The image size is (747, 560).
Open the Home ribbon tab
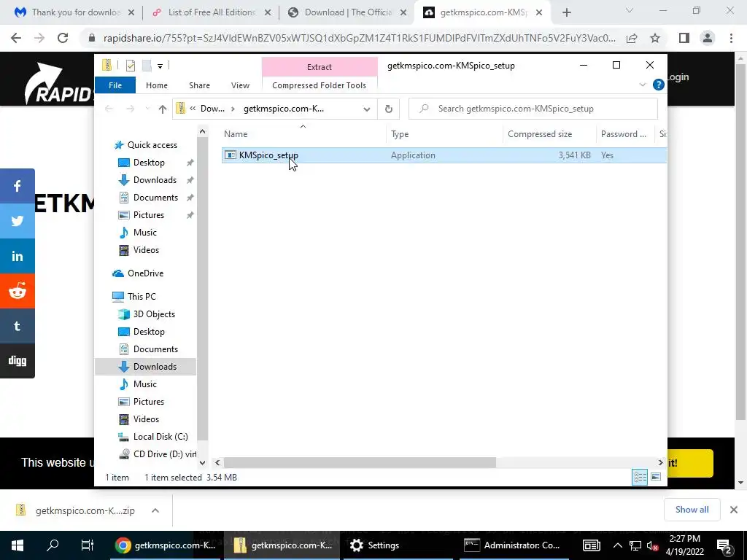[157, 85]
